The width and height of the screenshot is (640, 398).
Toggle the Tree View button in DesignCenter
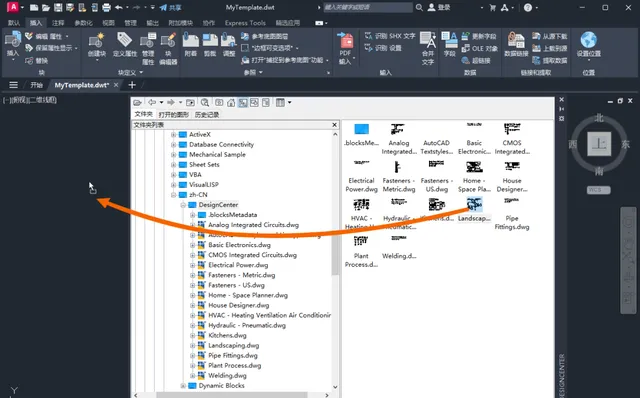pyautogui.click(x=243, y=102)
